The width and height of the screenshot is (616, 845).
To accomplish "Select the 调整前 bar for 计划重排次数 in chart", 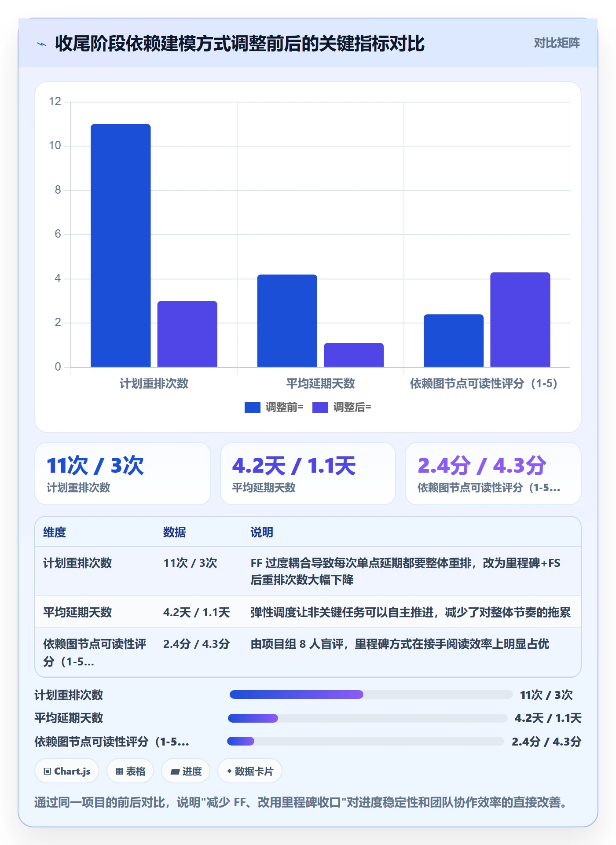I will coord(121,246).
